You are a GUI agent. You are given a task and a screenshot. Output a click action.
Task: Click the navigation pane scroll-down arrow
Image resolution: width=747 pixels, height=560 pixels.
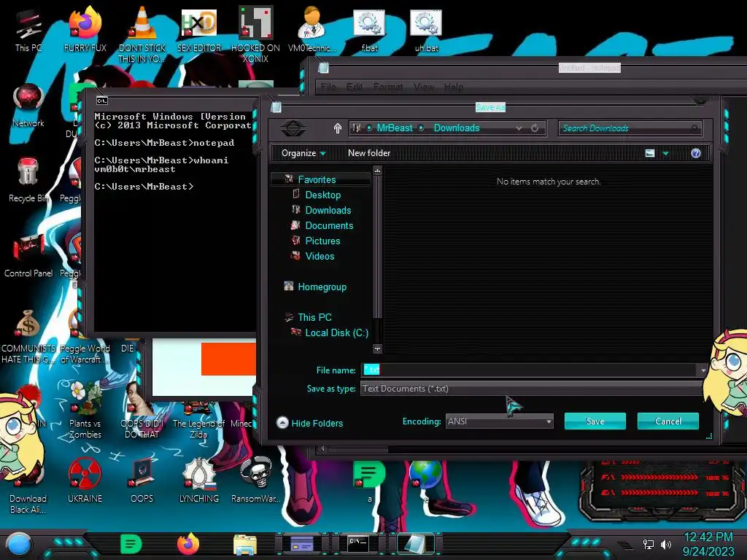click(x=377, y=349)
